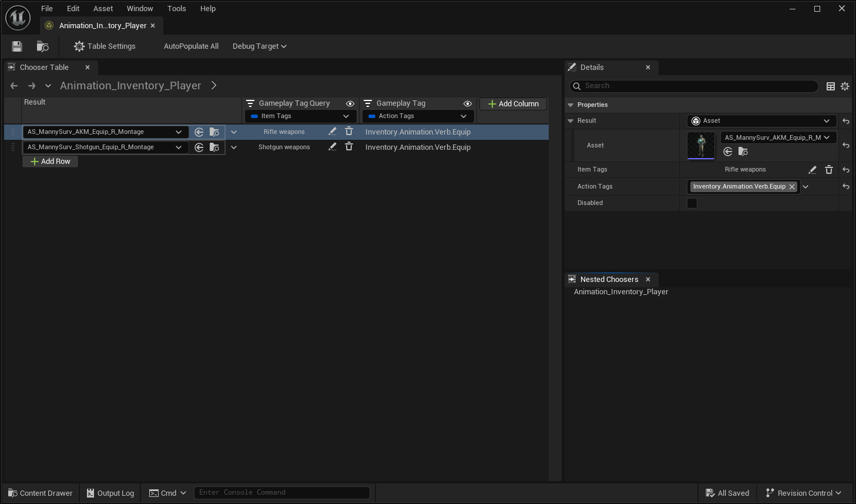The image size is (856, 504).
Task: Save the Animation_Inventory_Player asset
Action: (x=16, y=46)
